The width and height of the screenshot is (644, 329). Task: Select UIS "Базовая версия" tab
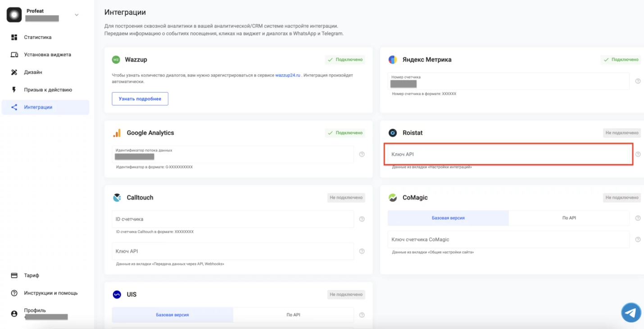(172, 315)
